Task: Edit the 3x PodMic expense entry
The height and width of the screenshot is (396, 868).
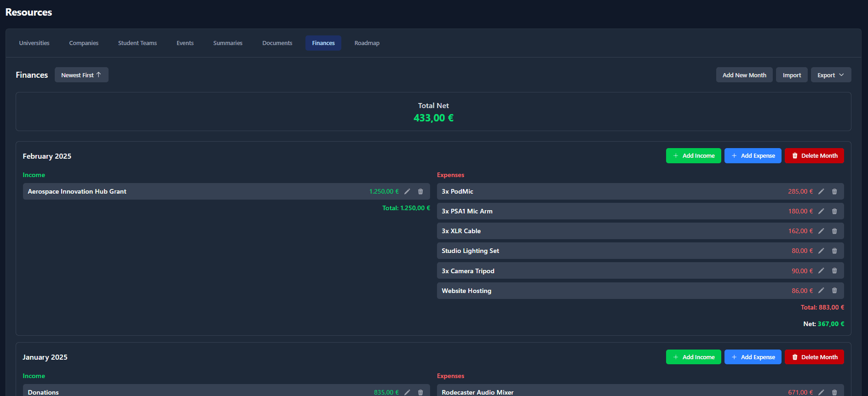Action: pyautogui.click(x=821, y=191)
